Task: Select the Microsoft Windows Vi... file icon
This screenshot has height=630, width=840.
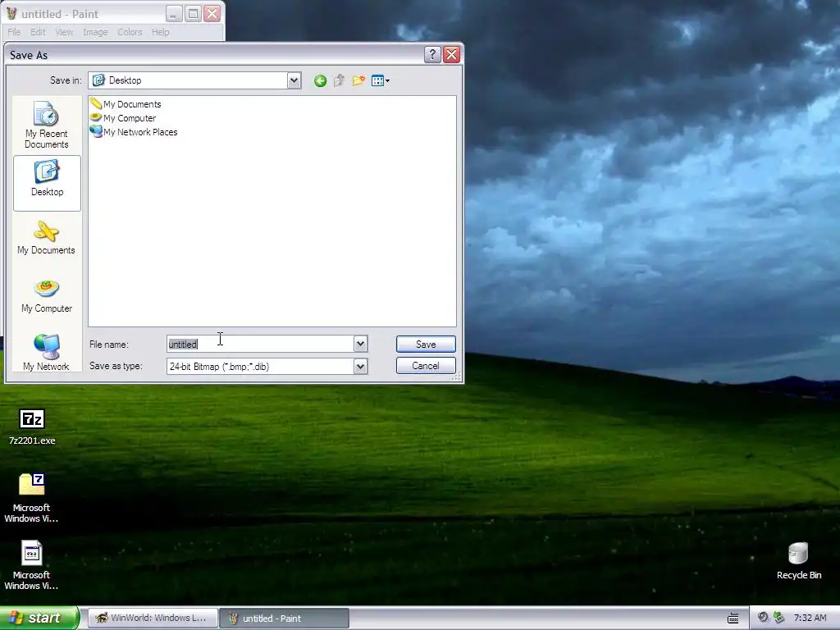Action: pyautogui.click(x=31, y=565)
